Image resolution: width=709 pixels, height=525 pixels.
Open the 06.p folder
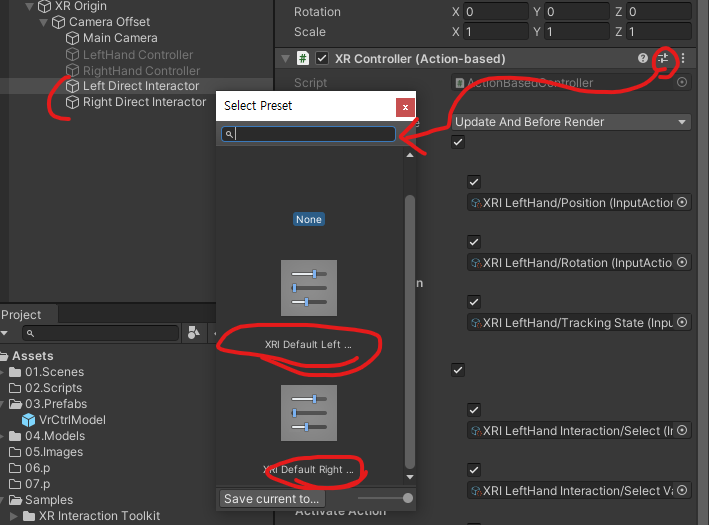tap(30, 468)
